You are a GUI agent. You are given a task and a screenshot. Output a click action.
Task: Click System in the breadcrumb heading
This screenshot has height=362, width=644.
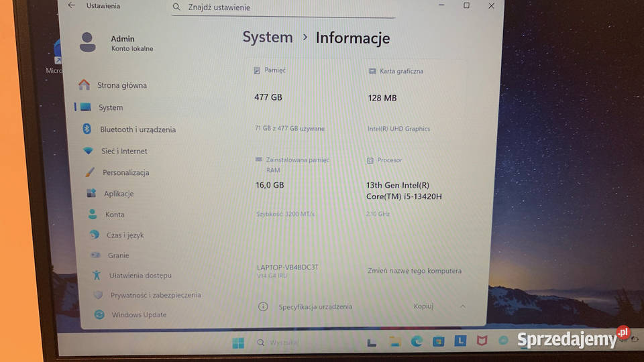click(268, 38)
